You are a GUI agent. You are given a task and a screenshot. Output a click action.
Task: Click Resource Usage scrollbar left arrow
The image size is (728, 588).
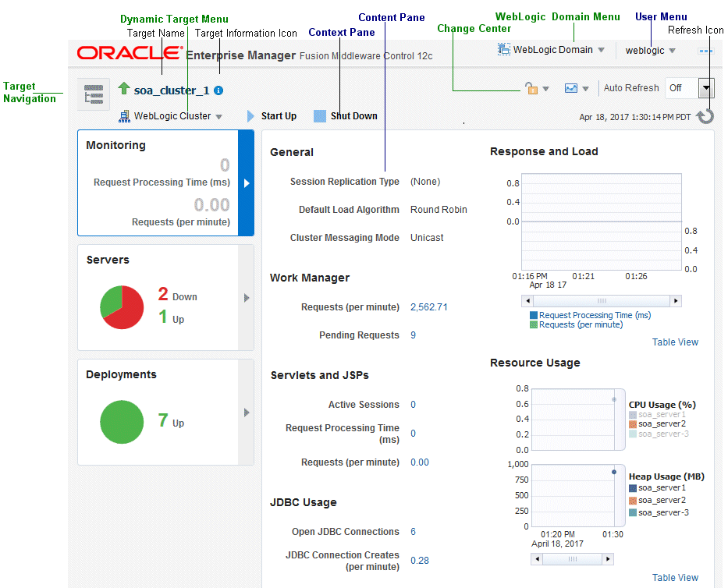[537, 559]
